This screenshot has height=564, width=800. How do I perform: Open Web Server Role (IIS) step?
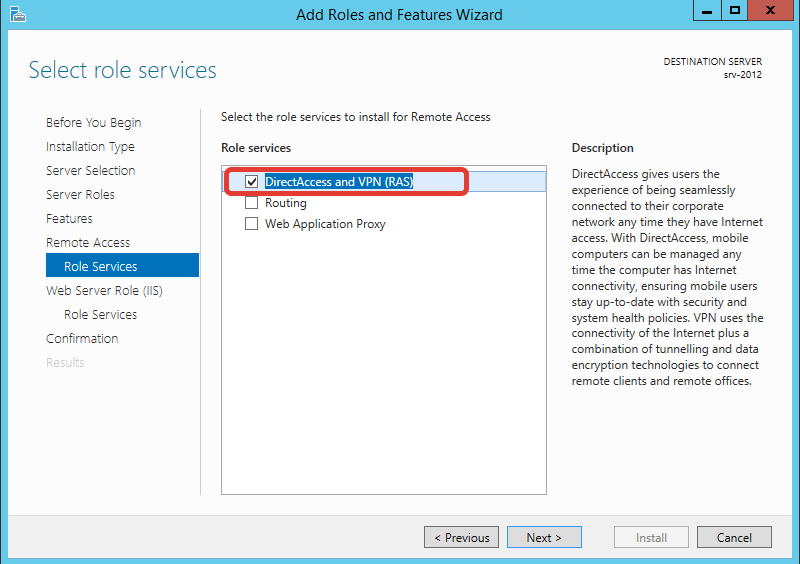point(104,290)
